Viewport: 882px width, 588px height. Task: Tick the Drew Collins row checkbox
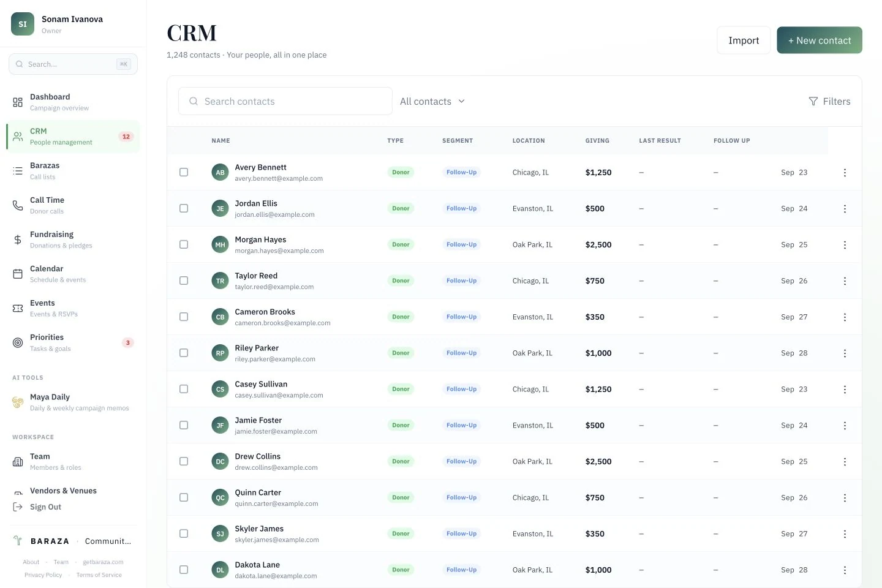[184, 461]
